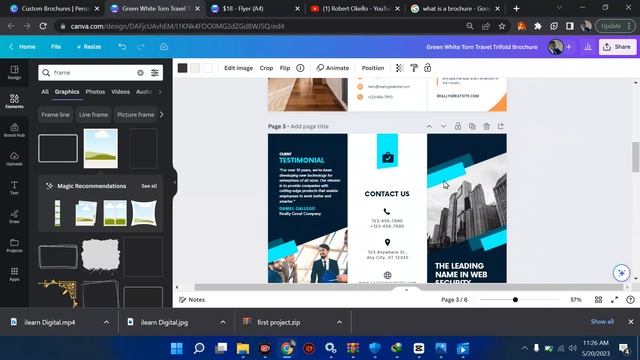Delete Page 3 with trash icon
The width and height of the screenshot is (640, 360).
coord(487,127)
